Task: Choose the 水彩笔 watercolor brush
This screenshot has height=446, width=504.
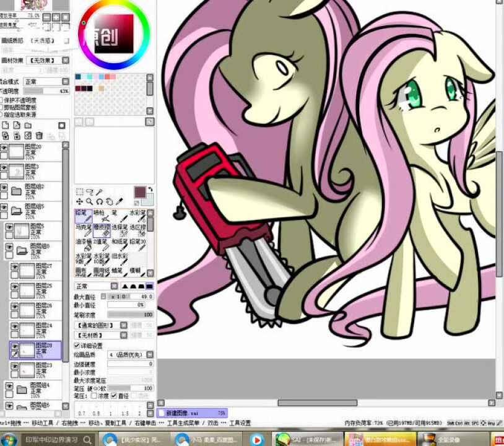Action: (137, 216)
